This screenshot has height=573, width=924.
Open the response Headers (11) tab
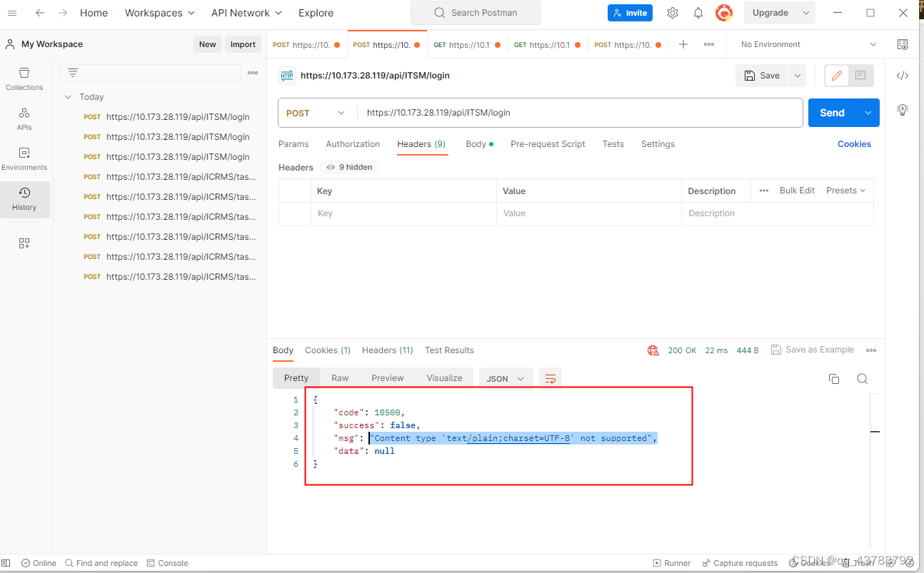(387, 350)
